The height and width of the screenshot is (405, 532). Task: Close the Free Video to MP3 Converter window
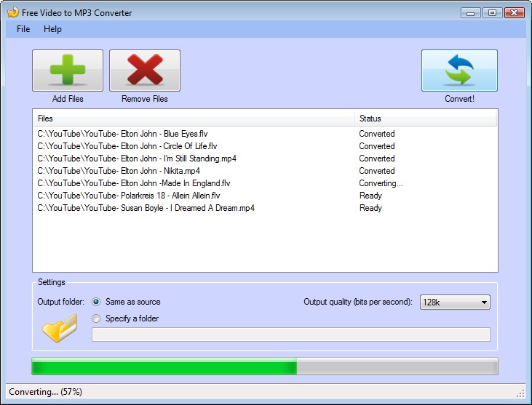pyautogui.click(x=514, y=13)
